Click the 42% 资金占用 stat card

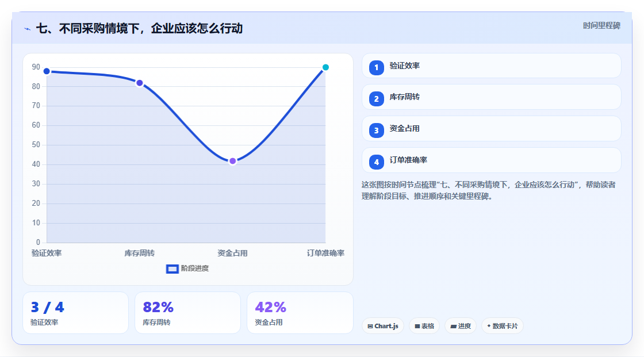click(x=300, y=313)
